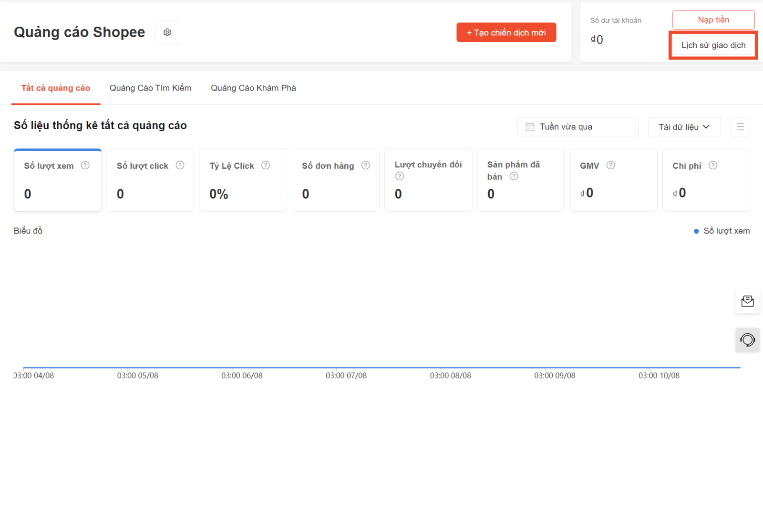Open customer support headset icon
The width and height of the screenshot is (763, 532).
tap(747, 340)
